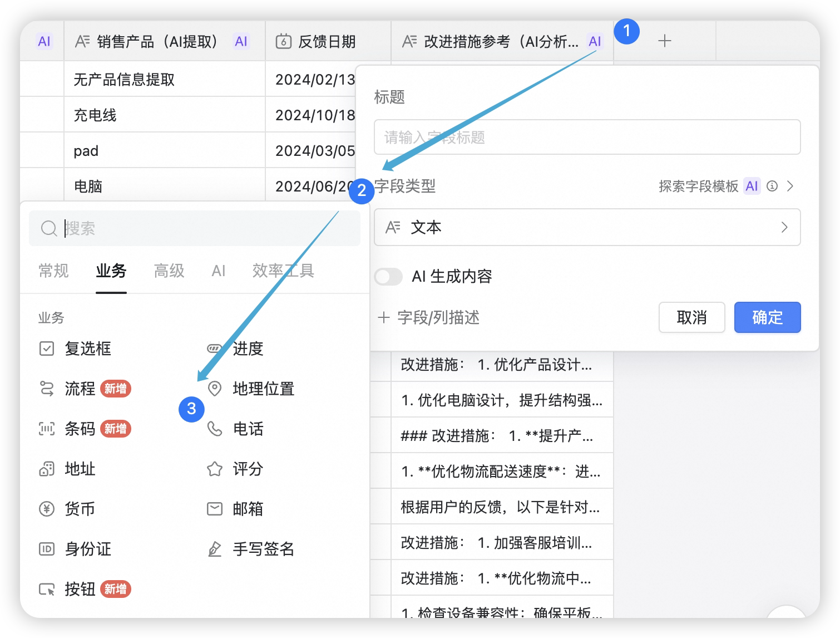Pick the 手写签名 signature field type

250,549
